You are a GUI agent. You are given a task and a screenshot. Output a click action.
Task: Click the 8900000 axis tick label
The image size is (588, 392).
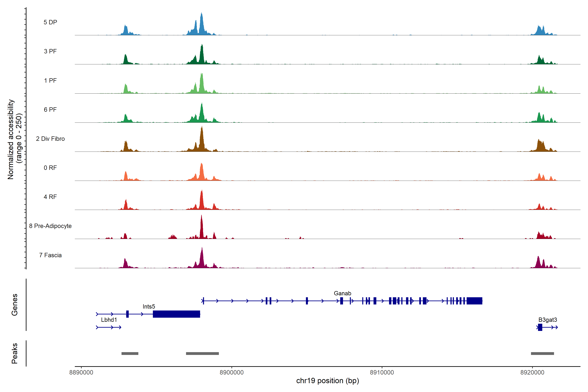pyautogui.click(x=231, y=373)
